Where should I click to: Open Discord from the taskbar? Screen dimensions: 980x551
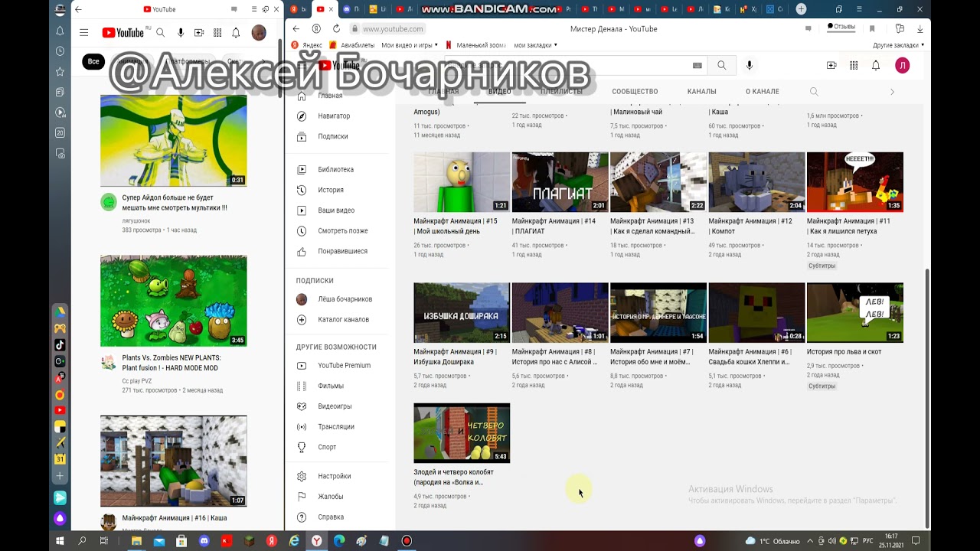tap(204, 541)
